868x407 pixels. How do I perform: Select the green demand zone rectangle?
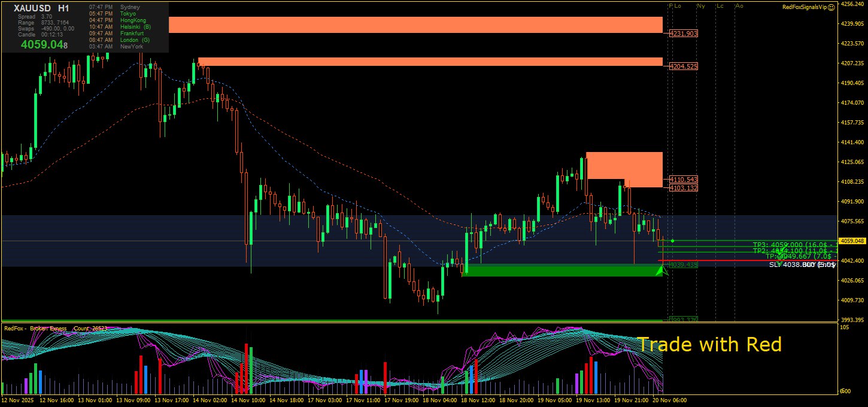(x=563, y=271)
